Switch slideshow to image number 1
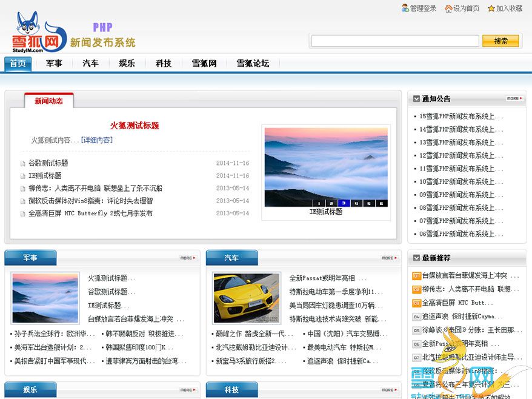The height and width of the screenshot is (399, 532). pyautogui.click(x=319, y=203)
